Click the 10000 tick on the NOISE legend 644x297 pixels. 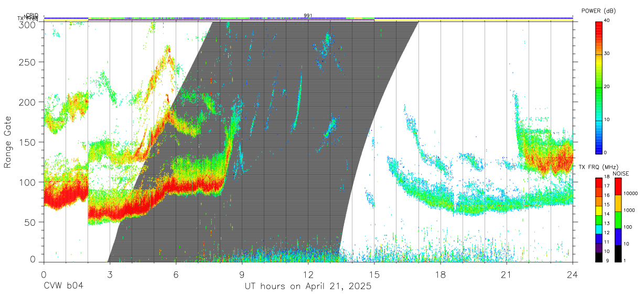coord(630,193)
